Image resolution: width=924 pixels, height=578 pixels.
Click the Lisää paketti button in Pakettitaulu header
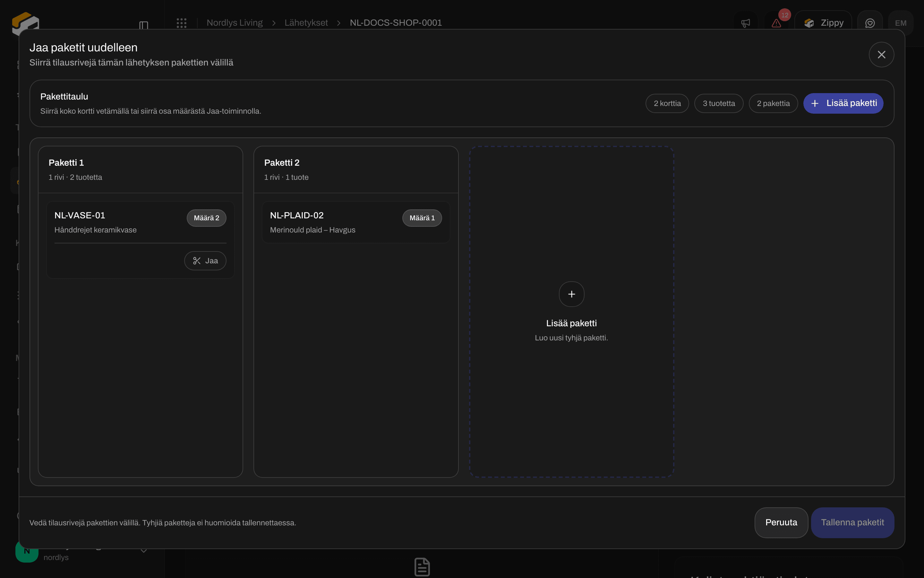click(x=843, y=103)
